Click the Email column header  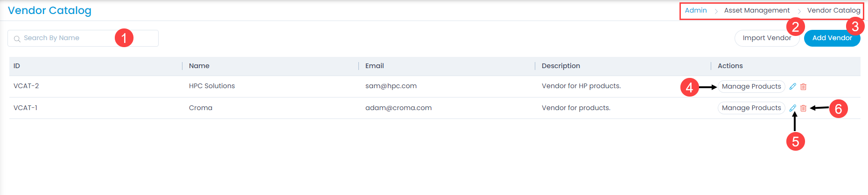(374, 66)
